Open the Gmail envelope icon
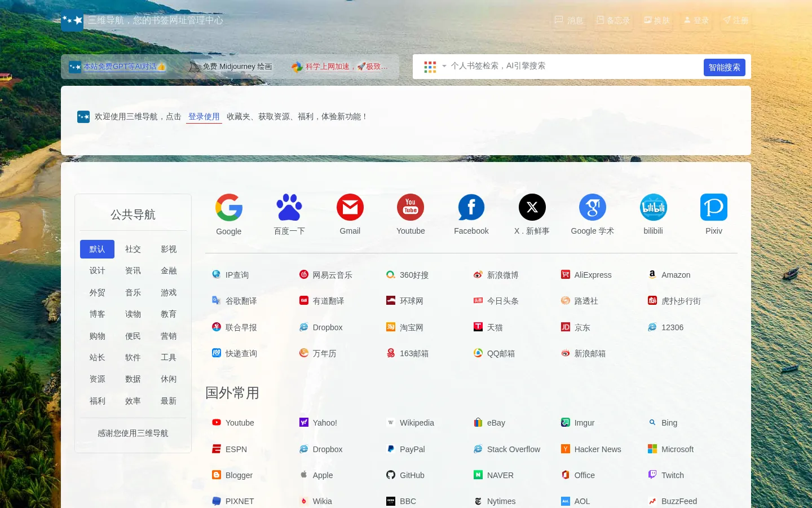This screenshot has height=508, width=812. coord(350,207)
